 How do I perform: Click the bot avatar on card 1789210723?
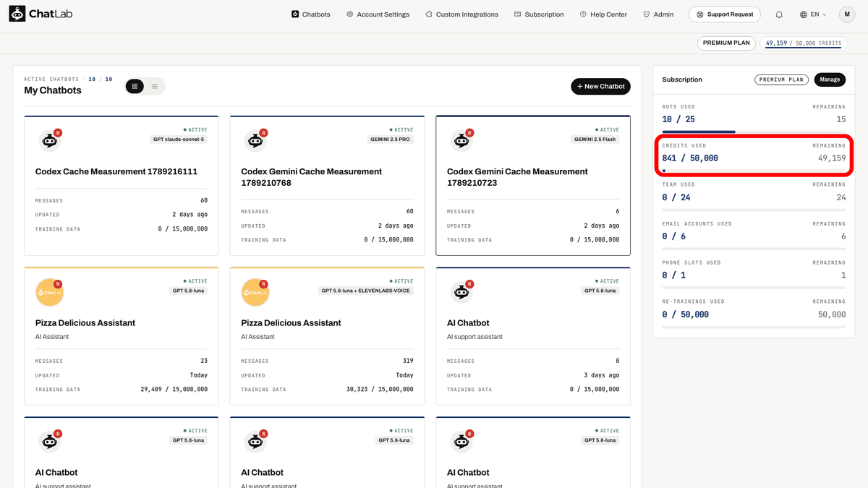pyautogui.click(x=461, y=141)
